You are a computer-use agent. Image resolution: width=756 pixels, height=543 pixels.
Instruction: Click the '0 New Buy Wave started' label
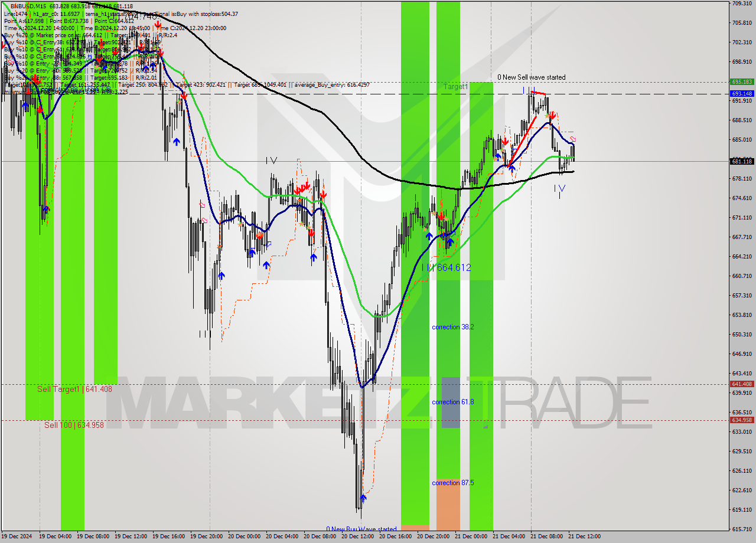361,529
